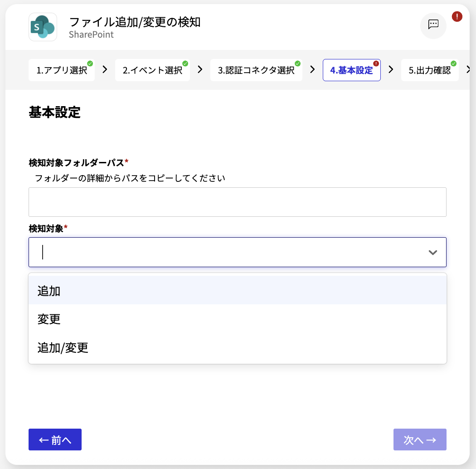Click the arrow after 1.アプリ選択
The width and height of the screenshot is (476, 469).
tap(105, 69)
